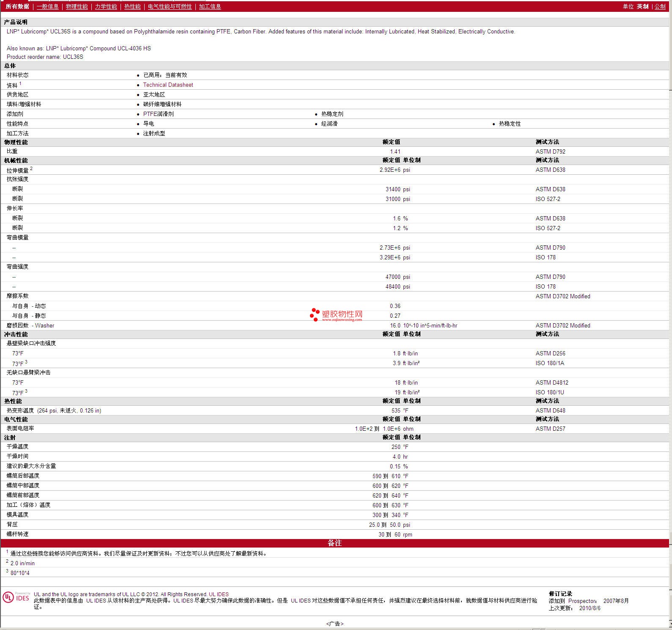The image size is (672, 630).
Task: Open the UL IDES trademark link
Action: (219, 594)
